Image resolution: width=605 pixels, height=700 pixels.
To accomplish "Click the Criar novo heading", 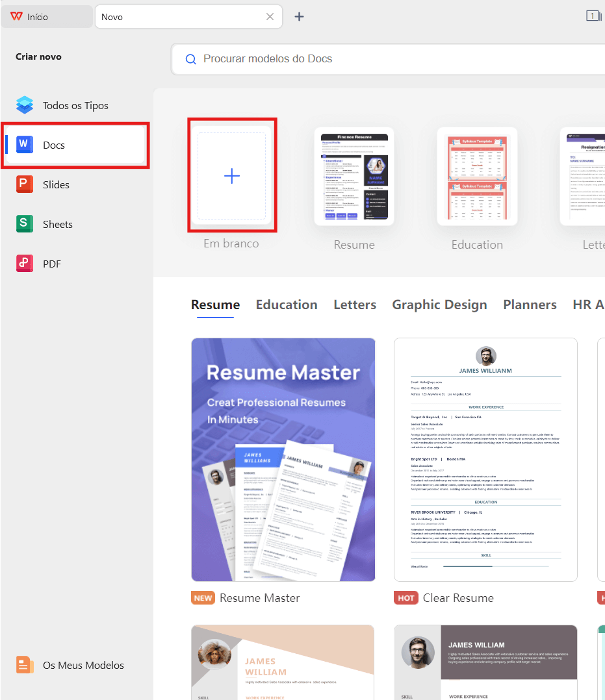I will 38,56.
